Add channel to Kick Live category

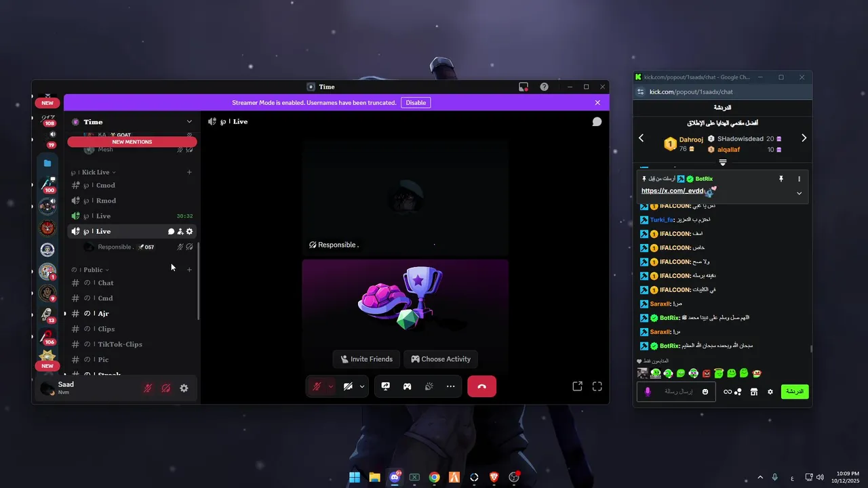click(189, 172)
